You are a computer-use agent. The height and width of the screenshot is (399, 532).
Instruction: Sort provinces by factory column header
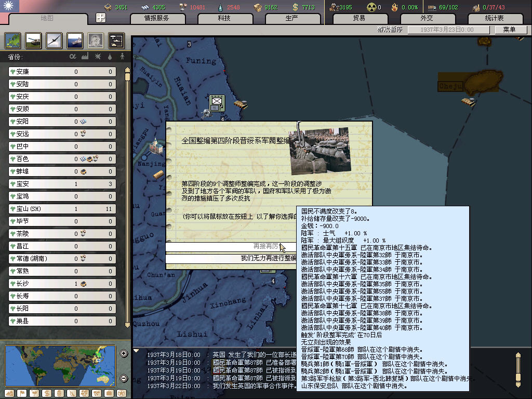coord(85,56)
